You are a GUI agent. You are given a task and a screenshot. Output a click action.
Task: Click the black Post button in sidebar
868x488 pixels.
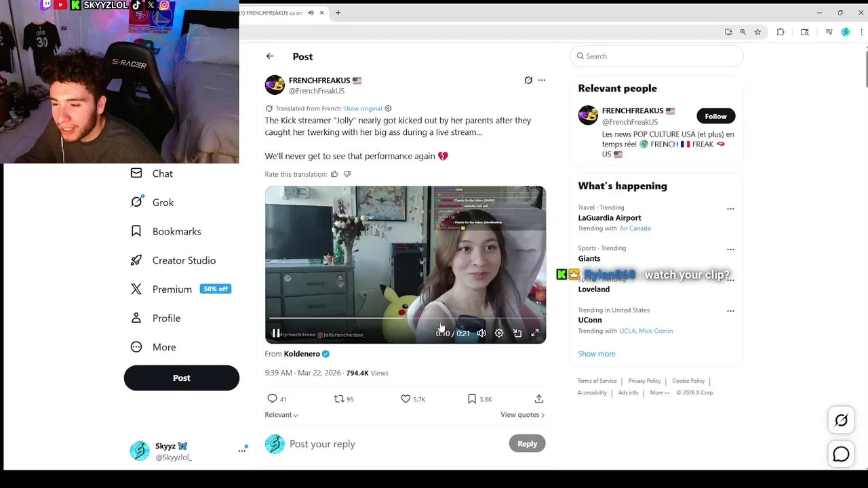[182, 378]
